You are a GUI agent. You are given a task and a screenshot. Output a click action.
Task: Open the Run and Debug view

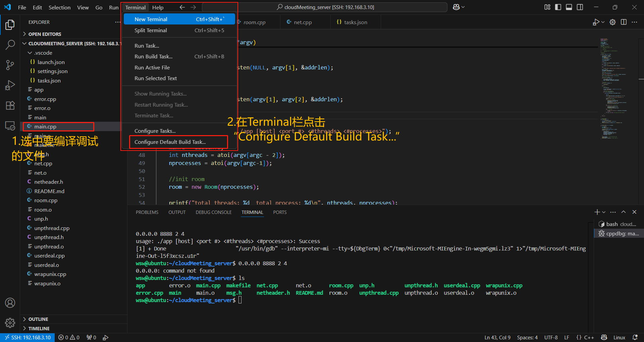(10, 85)
